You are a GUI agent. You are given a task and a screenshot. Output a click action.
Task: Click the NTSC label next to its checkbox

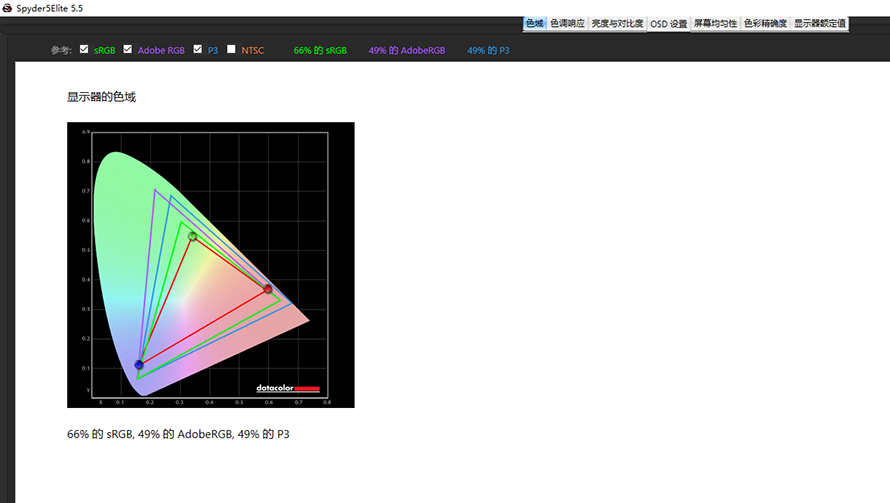(x=253, y=51)
